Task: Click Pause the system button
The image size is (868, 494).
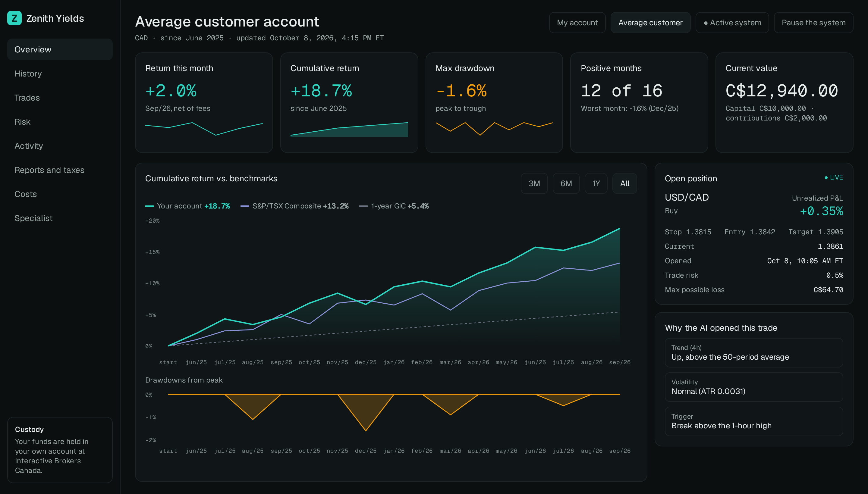Action: tap(813, 23)
